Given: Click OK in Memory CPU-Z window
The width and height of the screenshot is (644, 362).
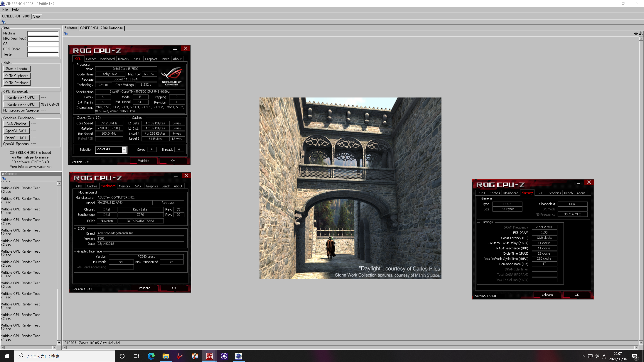Looking at the screenshot, I should click(577, 295).
